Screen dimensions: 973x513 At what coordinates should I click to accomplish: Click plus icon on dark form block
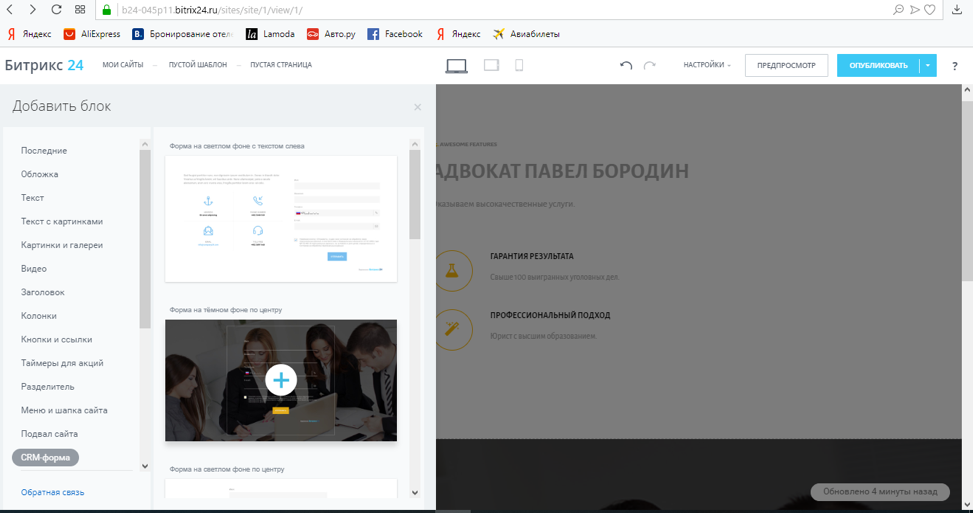click(281, 380)
